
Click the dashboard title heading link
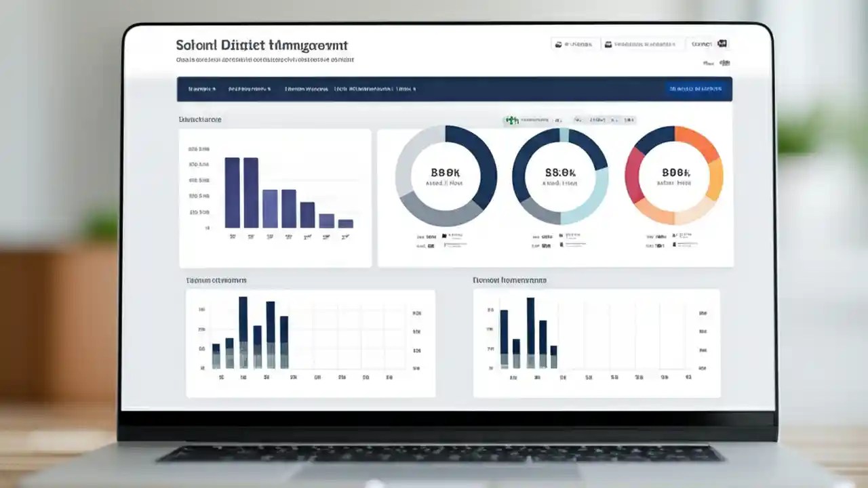261,45
